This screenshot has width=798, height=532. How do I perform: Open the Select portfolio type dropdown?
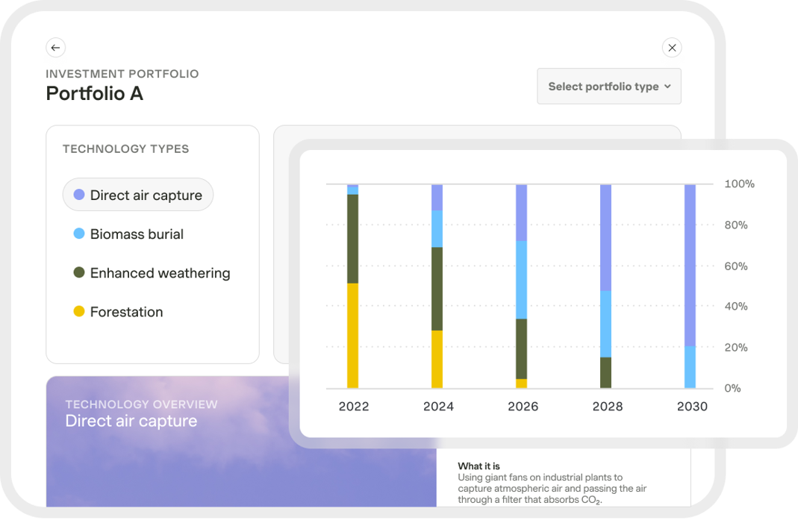pyautogui.click(x=608, y=87)
